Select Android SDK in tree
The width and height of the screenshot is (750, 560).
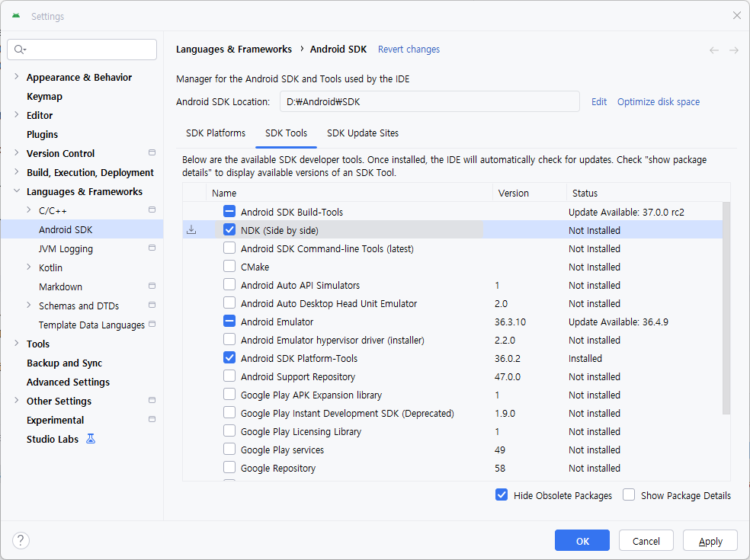coord(82,229)
